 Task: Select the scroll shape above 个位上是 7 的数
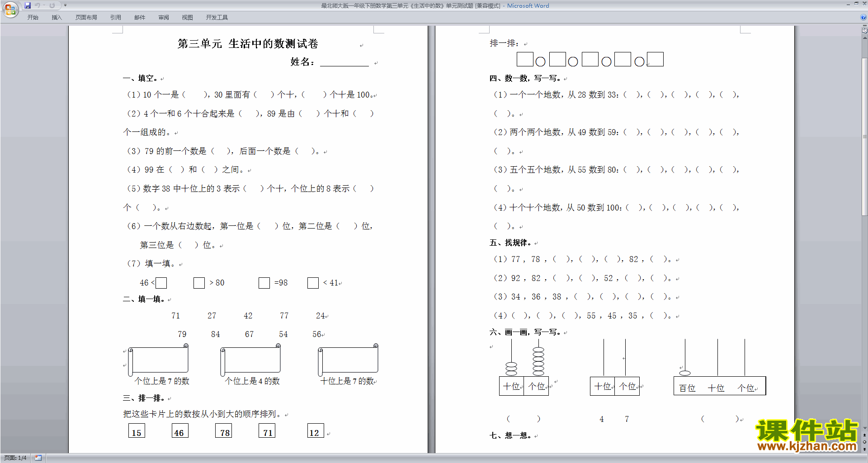[158, 360]
